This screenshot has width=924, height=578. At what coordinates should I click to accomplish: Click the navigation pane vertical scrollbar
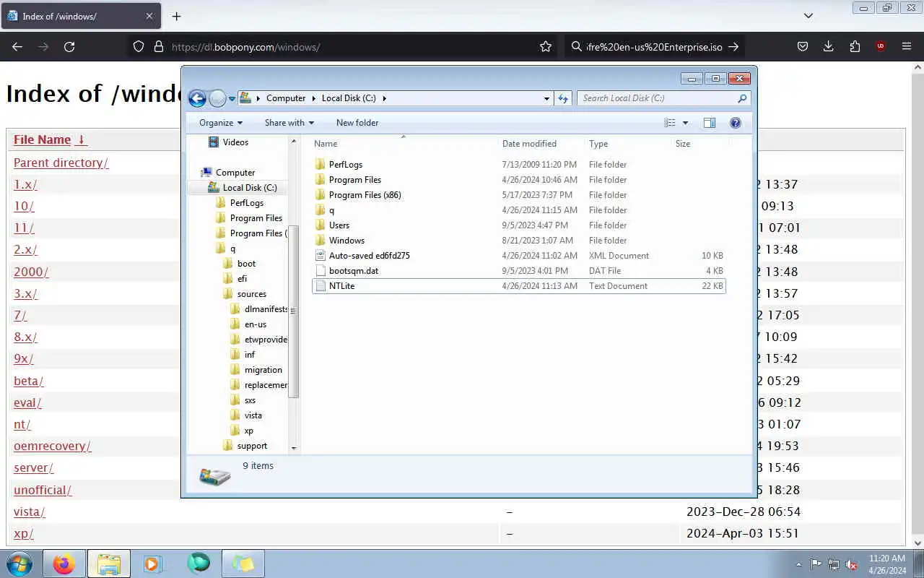294,311
